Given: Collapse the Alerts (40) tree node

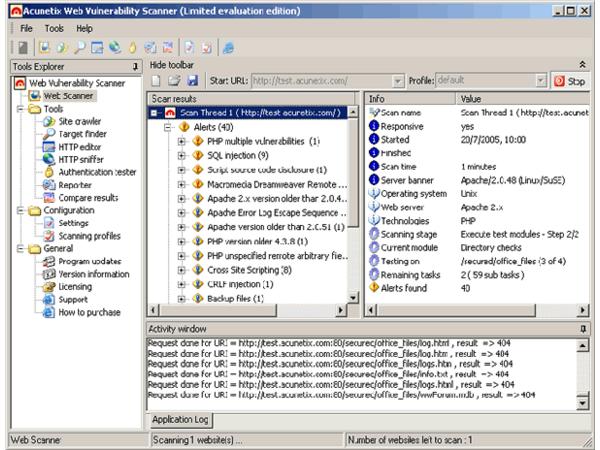Looking at the screenshot, I should 168,127.
